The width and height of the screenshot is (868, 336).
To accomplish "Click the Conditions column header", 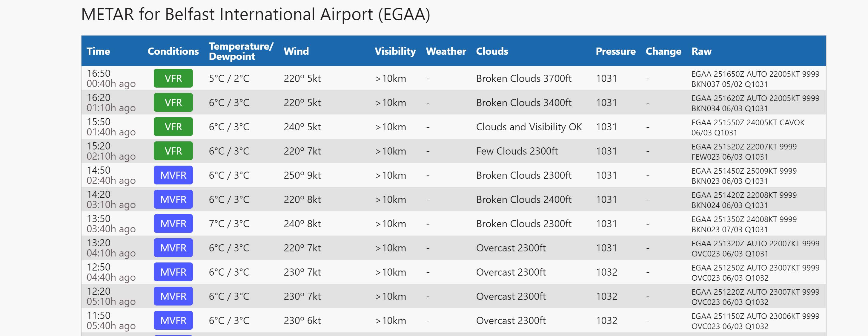I will click(x=173, y=51).
